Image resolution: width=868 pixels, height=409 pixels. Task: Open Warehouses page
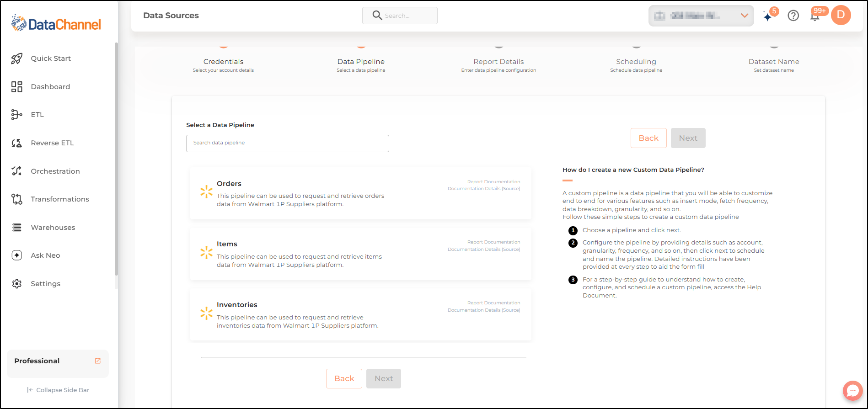(x=53, y=228)
